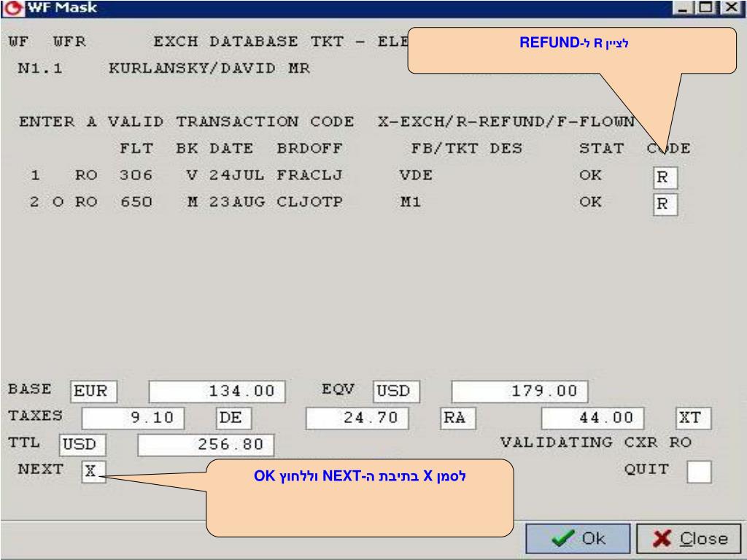Click the N1.1 name number text

tap(40, 69)
